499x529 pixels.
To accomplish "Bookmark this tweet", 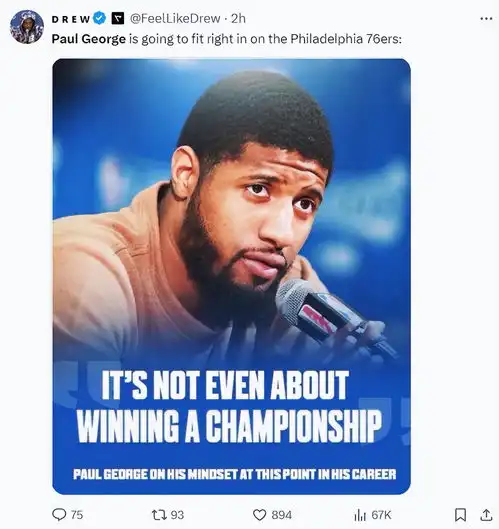I will click(x=461, y=515).
